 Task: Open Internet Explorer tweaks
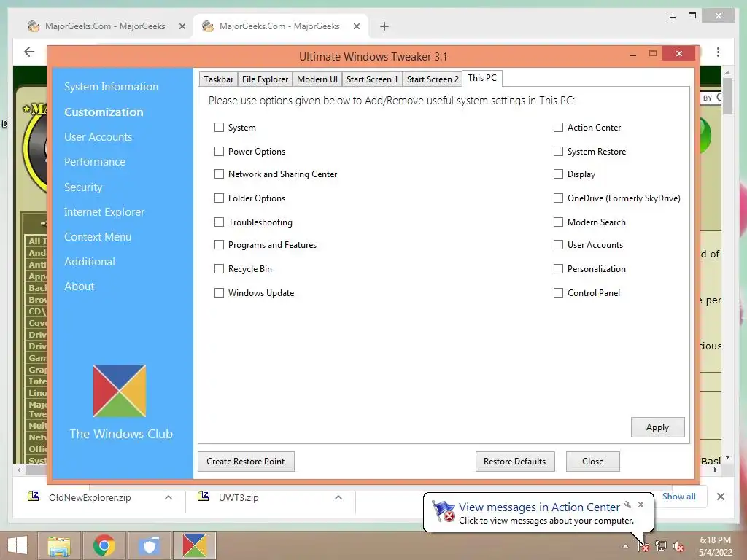point(104,212)
